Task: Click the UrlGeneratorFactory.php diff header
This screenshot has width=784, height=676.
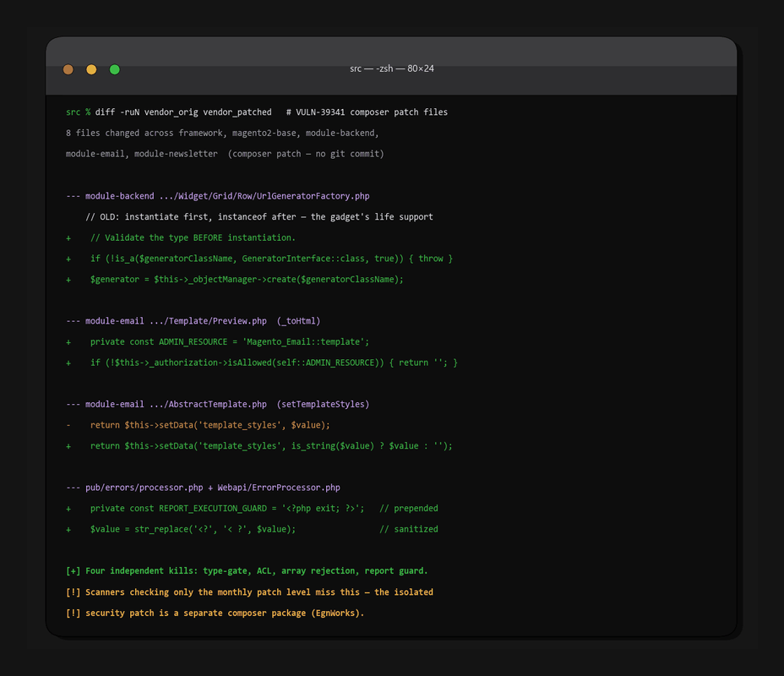Action: pyautogui.click(x=217, y=196)
